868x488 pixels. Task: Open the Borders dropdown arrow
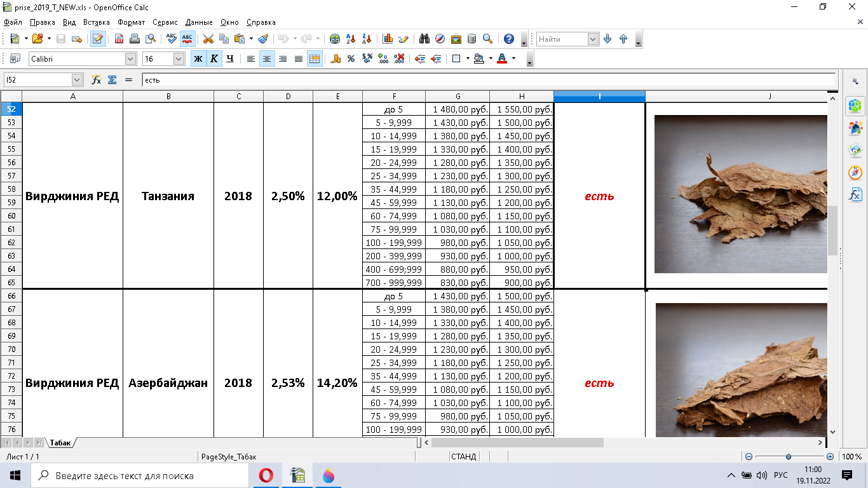point(468,58)
